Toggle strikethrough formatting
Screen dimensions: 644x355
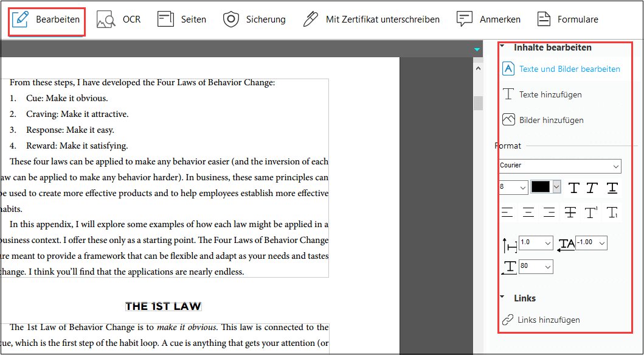click(570, 213)
